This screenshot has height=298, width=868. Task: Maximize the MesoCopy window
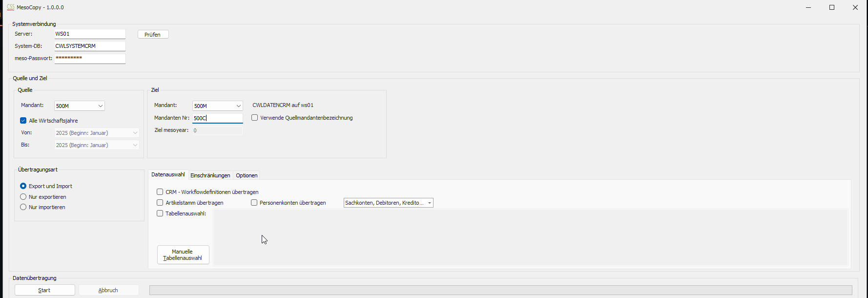(832, 7)
